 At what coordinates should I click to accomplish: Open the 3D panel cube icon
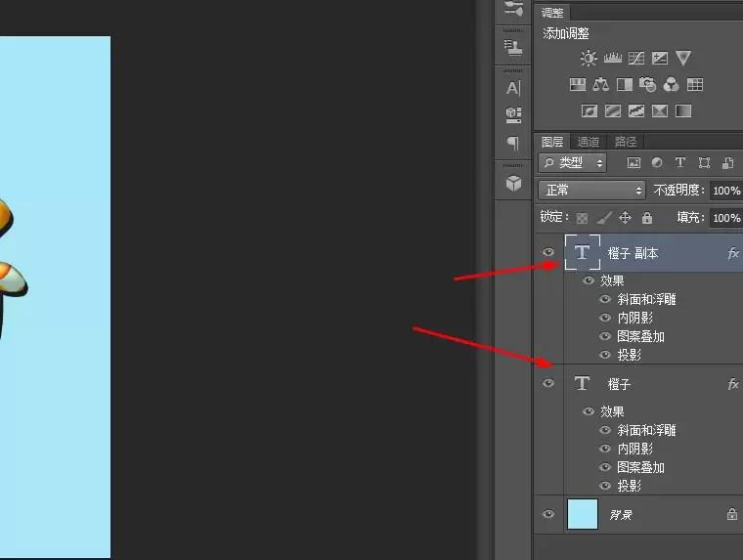[x=513, y=183]
